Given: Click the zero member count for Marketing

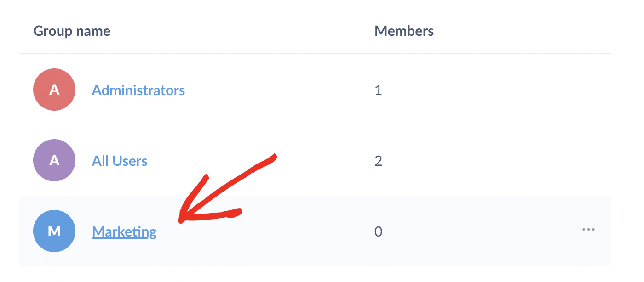Looking at the screenshot, I should (379, 231).
